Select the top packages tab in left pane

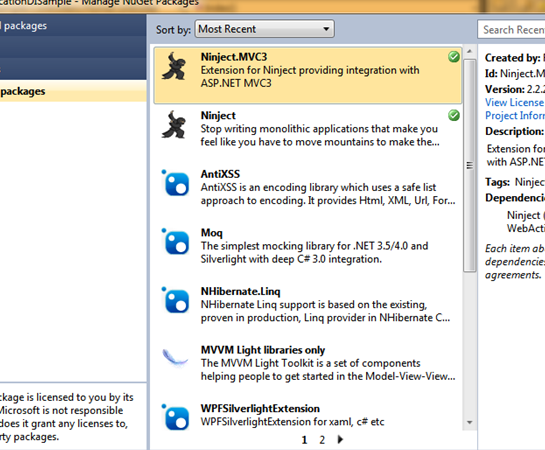point(73,25)
